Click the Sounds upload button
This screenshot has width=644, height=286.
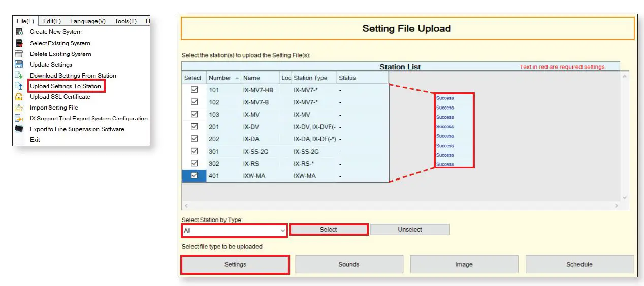349,264
